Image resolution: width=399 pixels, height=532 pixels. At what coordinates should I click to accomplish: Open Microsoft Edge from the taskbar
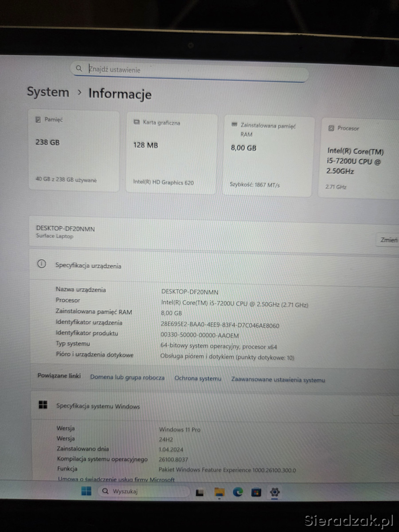[238, 492]
